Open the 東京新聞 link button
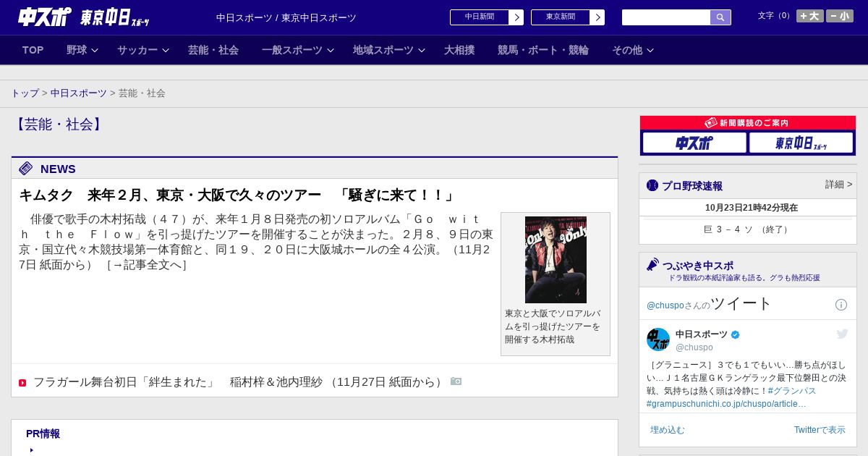868x456 pixels. pos(568,17)
